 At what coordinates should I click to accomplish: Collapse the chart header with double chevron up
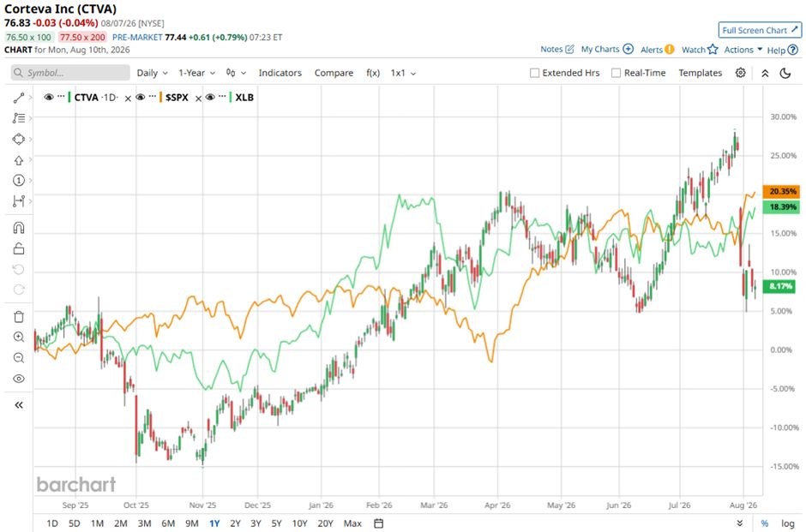(765, 73)
